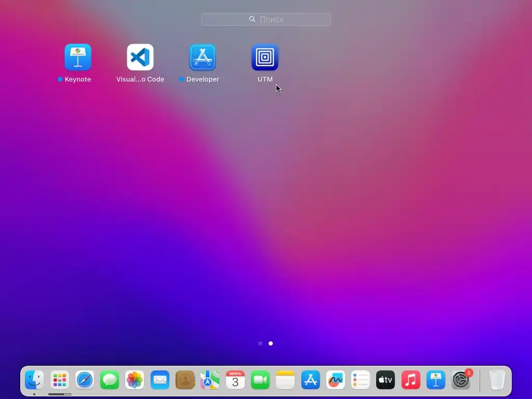532x399 pixels.
Task: Open Keynote from Launchpad
Action: tap(78, 57)
